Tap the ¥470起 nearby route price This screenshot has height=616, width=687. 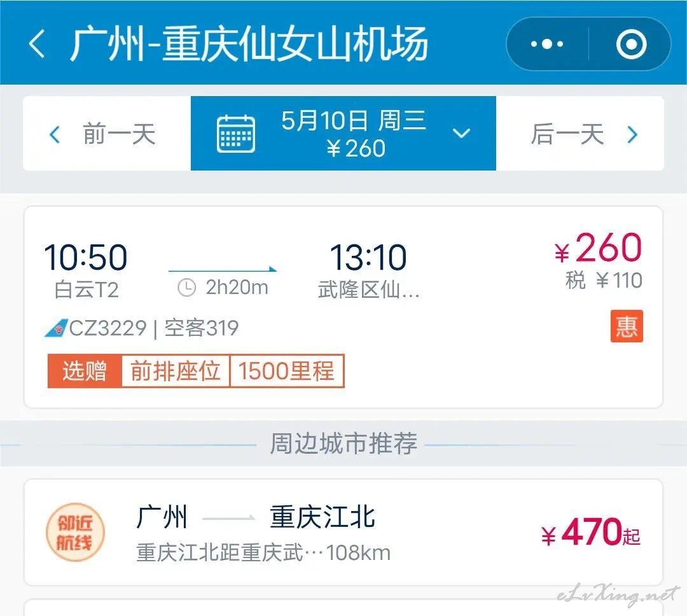coord(590,533)
